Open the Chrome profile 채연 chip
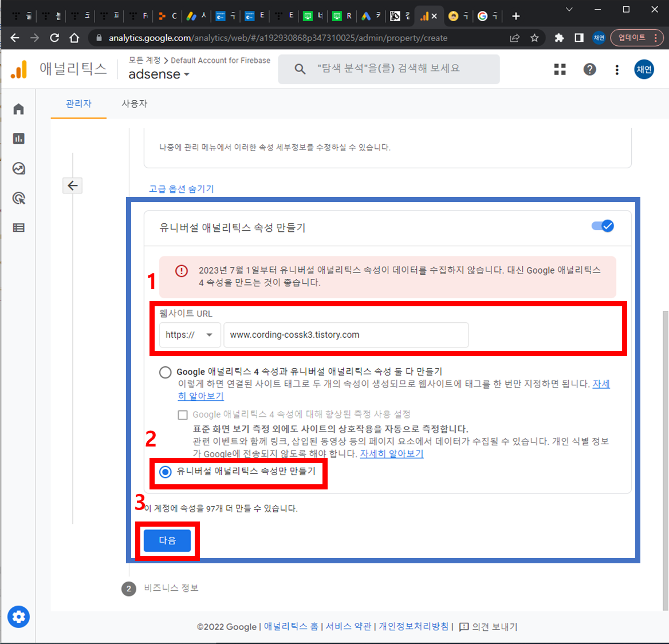 [x=599, y=38]
